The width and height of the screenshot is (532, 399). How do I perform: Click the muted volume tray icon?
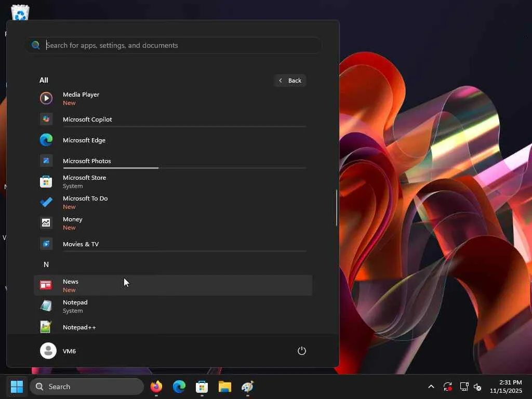pyautogui.click(x=477, y=387)
